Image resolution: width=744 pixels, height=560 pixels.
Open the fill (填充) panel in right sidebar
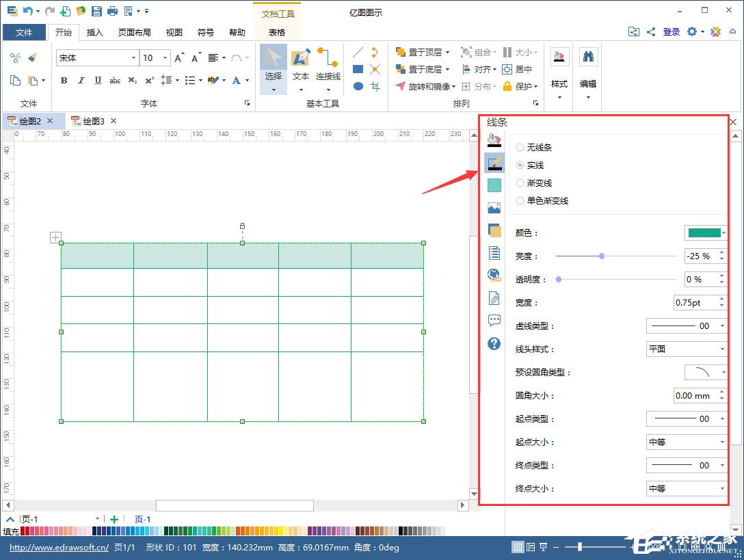click(494, 140)
